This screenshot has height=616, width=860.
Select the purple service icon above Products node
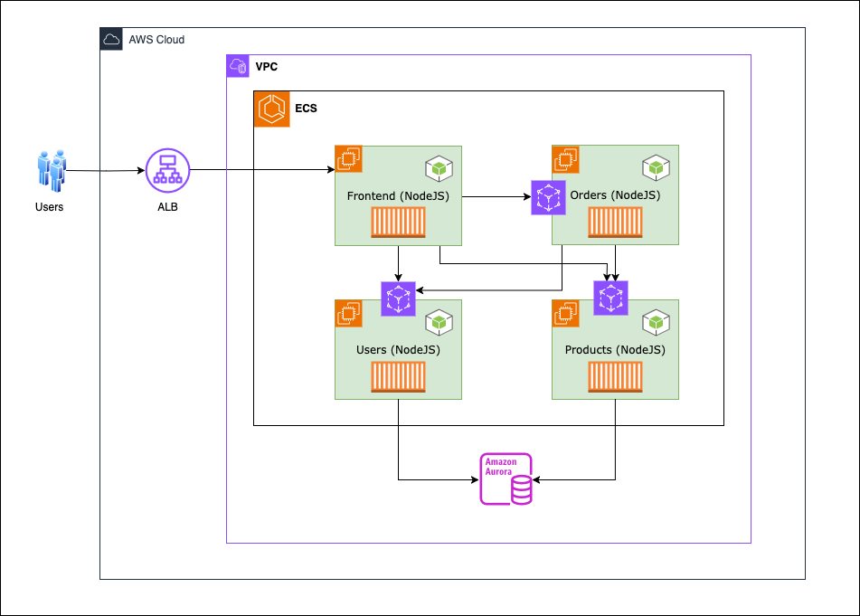point(610,299)
